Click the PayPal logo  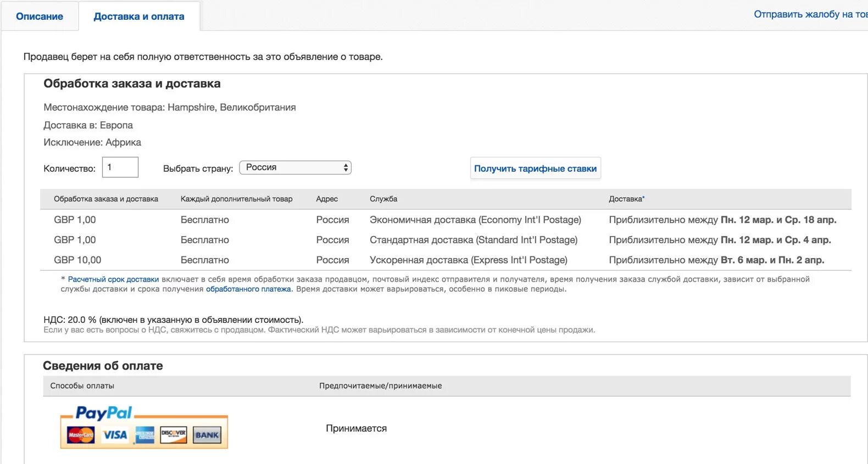pyautogui.click(x=103, y=413)
